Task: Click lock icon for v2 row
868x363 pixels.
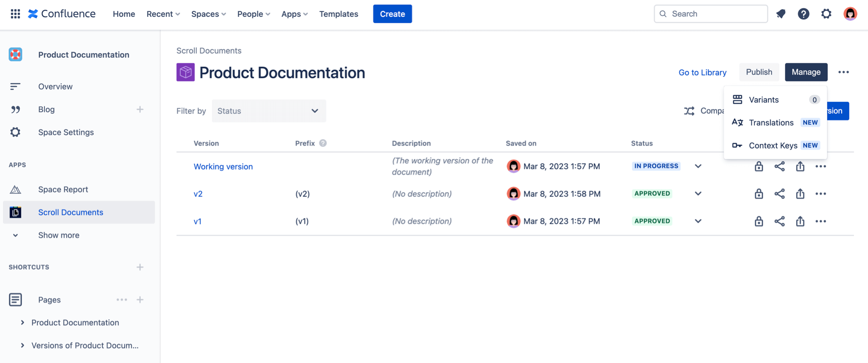Action: [x=758, y=194]
